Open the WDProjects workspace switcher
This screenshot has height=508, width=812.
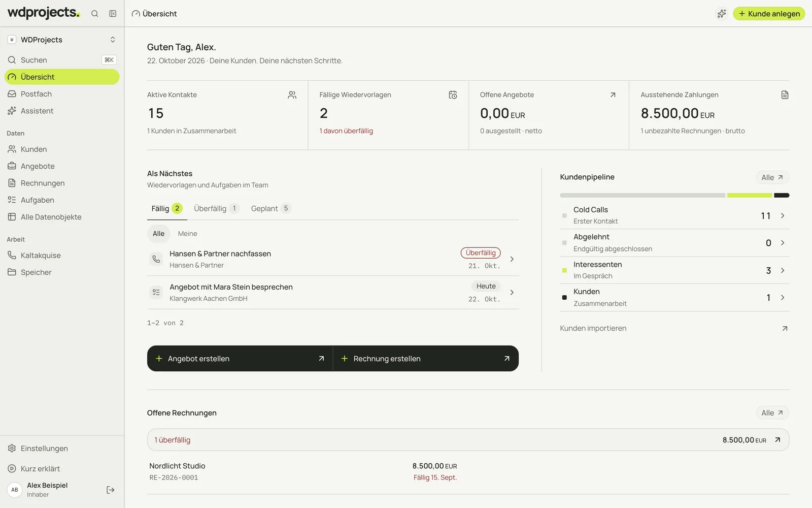[x=62, y=40]
